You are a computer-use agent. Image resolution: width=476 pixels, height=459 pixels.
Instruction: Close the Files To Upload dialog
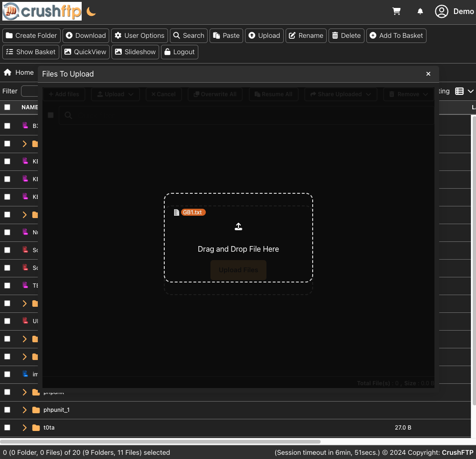[428, 74]
